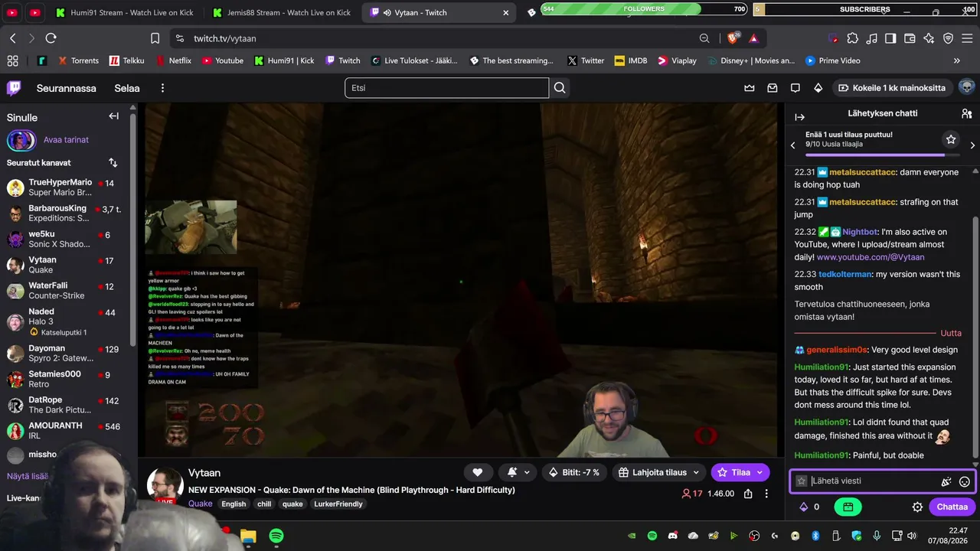Image resolution: width=980 pixels, height=551 pixels.
Task: Open the Leo AI sparkle icon
Action: click(929, 38)
